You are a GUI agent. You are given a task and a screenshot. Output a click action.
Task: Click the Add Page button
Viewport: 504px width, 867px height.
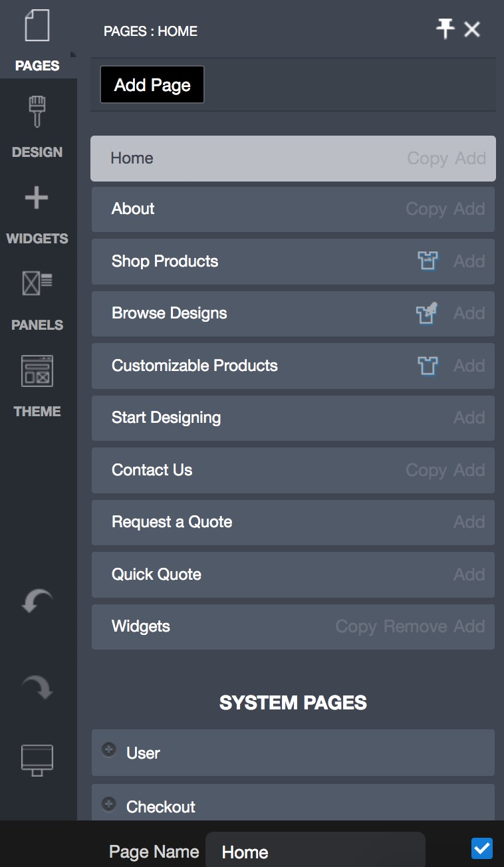[x=152, y=84]
